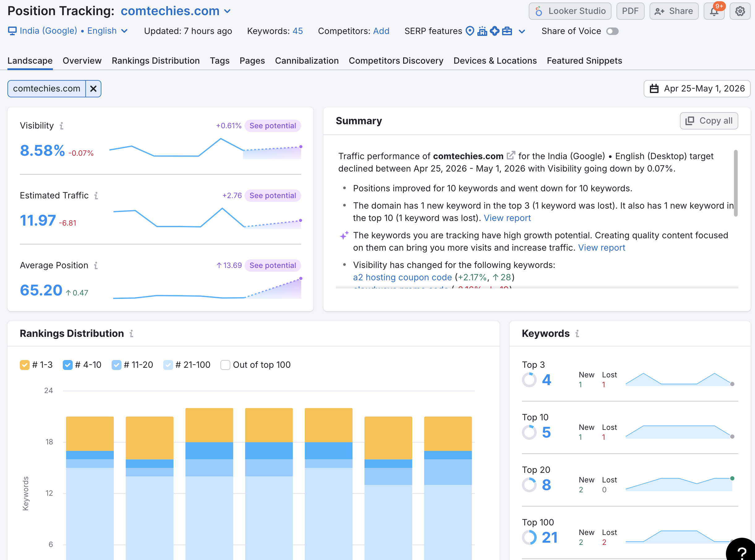The width and height of the screenshot is (755, 560).
Task: Open the a2 hosting coupon code keyword link
Action: 403,277
